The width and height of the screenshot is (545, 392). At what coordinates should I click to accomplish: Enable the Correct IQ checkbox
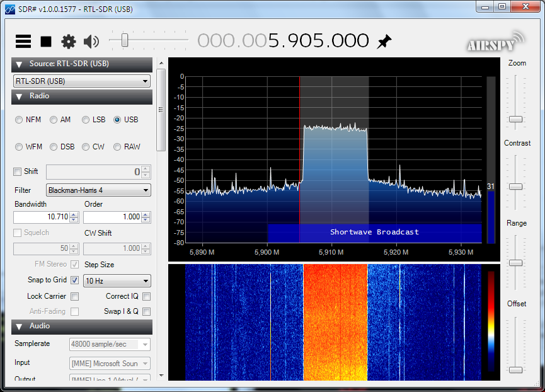[147, 296]
